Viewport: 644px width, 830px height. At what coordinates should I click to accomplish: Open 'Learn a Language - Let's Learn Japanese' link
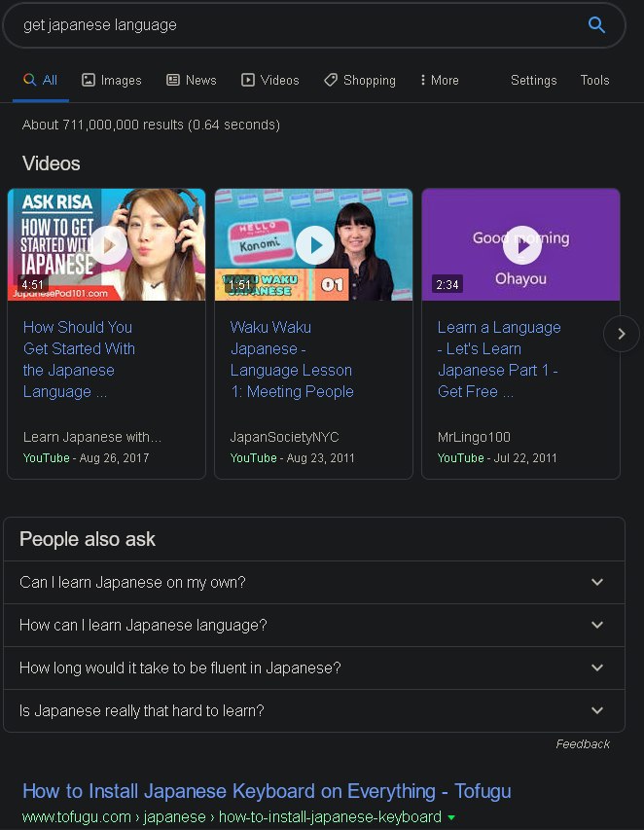pos(499,359)
